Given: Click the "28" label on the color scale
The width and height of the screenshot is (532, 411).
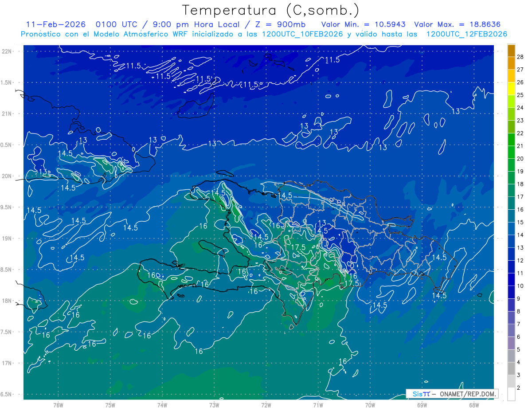Looking at the screenshot, I should point(520,57).
